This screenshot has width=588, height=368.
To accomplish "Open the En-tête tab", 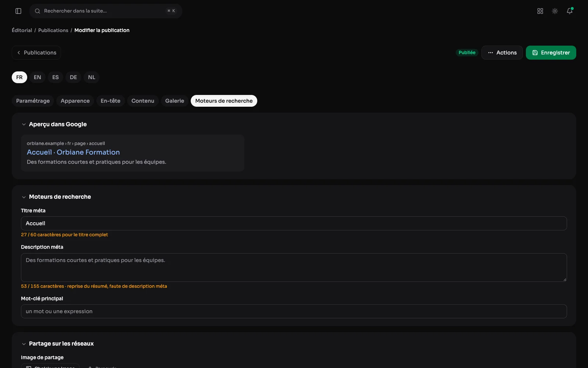I will [x=111, y=101].
